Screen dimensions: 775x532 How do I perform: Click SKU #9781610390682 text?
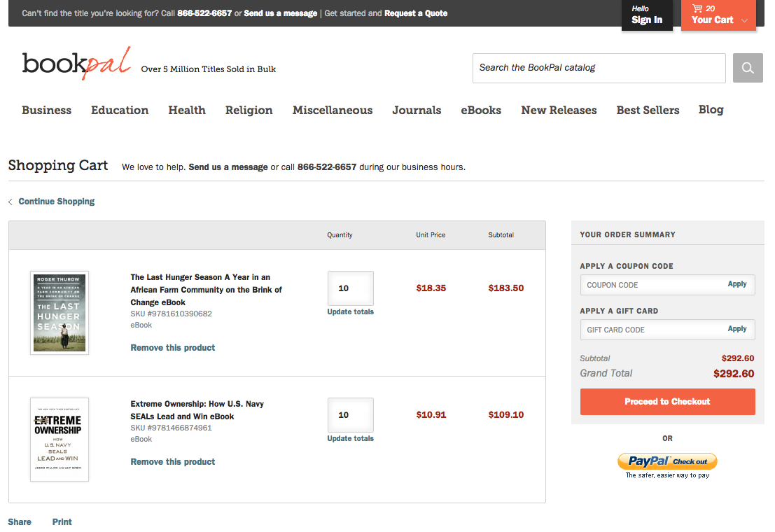[x=171, y=314]
